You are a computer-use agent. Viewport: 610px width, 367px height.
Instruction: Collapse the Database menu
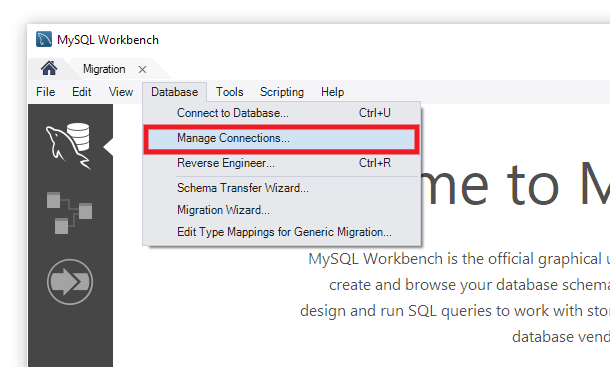click(x=174, y=92)
